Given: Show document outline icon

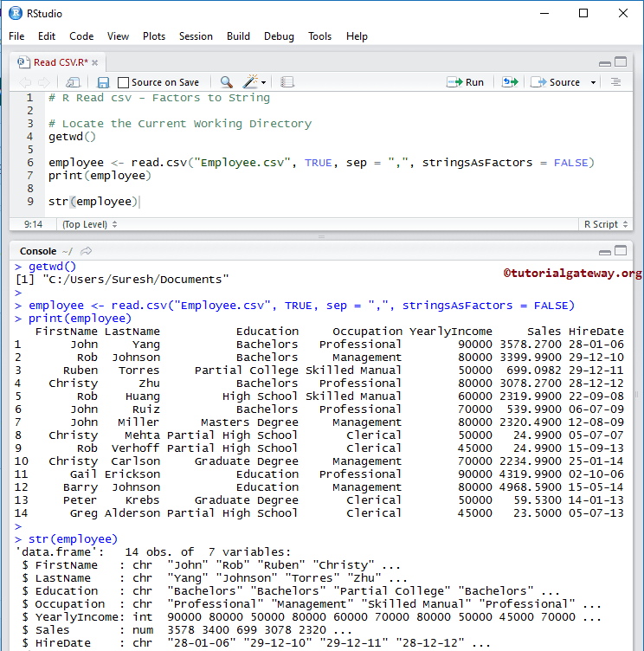Looking at the screenshot, I should pyautogui.click(x=616, y=82).
